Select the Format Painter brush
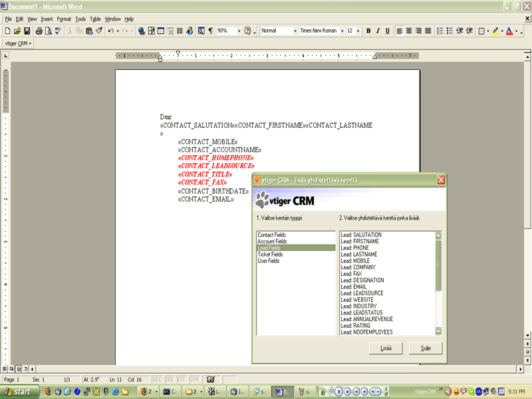 [x=98, y=31]
